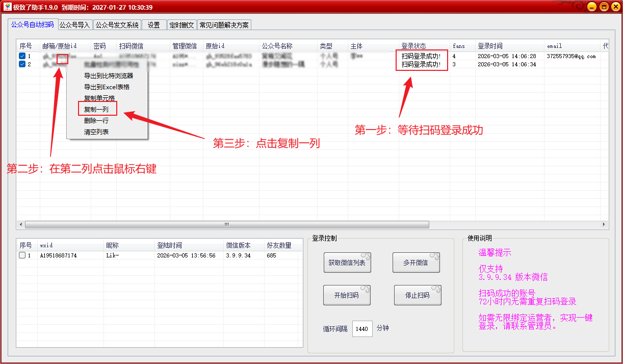Open the 设置 tab
Viewport: 623px width, 364px height.
pos(154,24)
